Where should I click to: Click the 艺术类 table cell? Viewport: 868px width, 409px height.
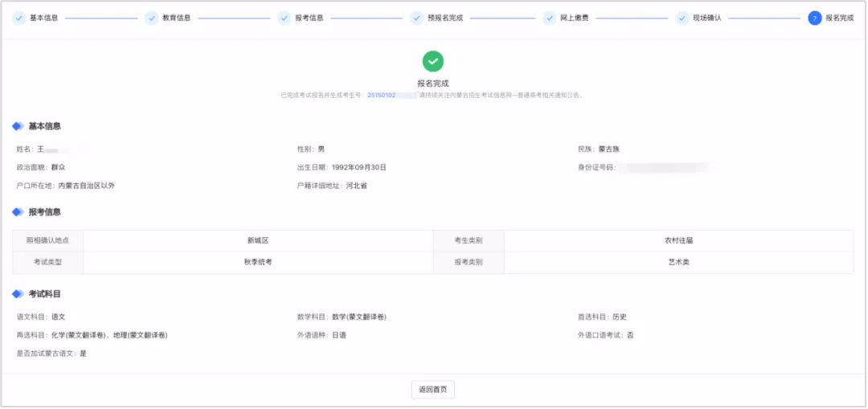coord(679,262)
